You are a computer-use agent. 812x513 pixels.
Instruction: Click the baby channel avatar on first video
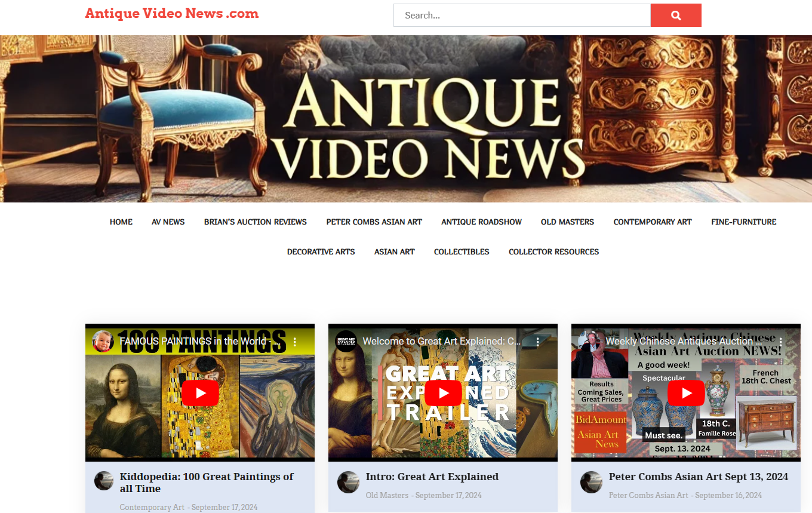tap(103, 342)
